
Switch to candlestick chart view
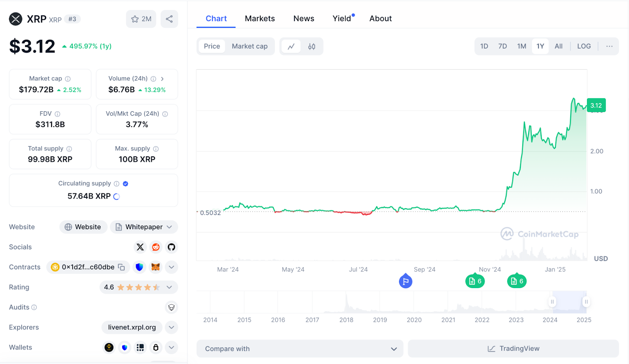(x=312, y=46)
